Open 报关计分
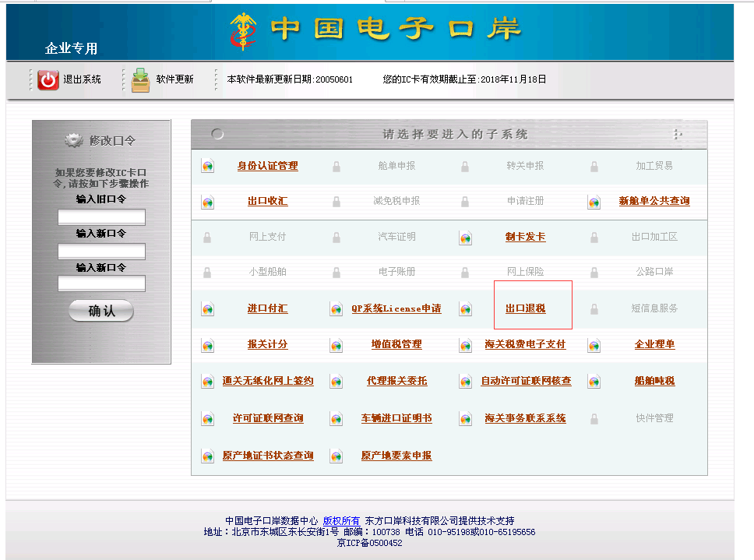 (x=268, y=344)
